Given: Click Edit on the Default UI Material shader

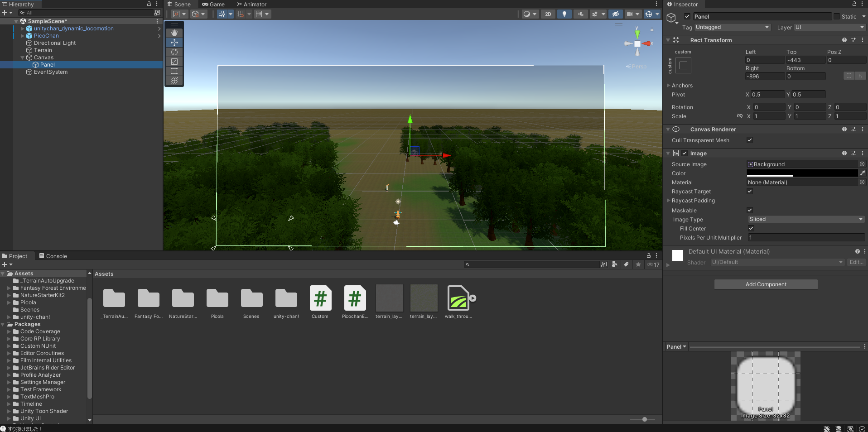Looking at the screenshot, I should click(x=856, y=262).
